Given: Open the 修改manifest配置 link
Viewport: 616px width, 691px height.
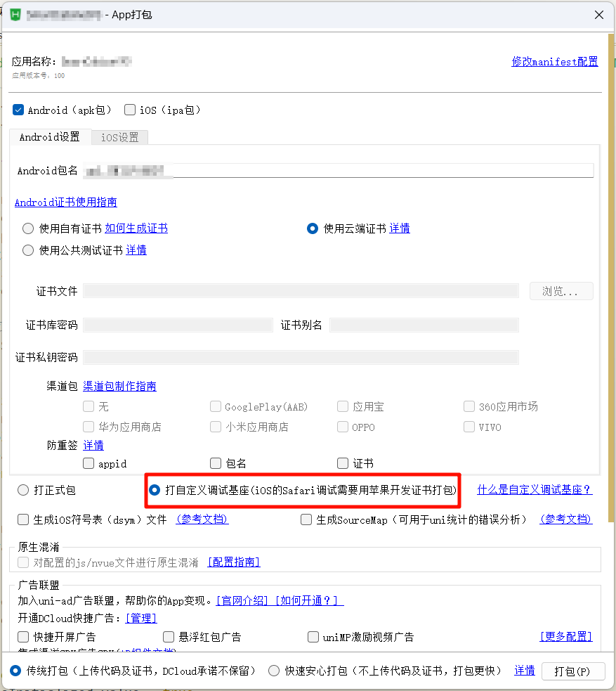Looking at the screenshot, I should [x=554, y=61].
